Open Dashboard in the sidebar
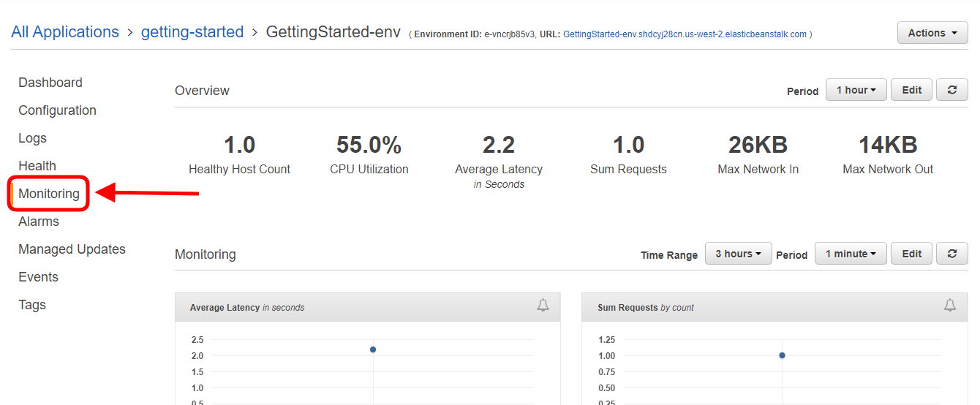Image resolution: width=980 pixels, height=405 pixels. [x=50, y=83]
